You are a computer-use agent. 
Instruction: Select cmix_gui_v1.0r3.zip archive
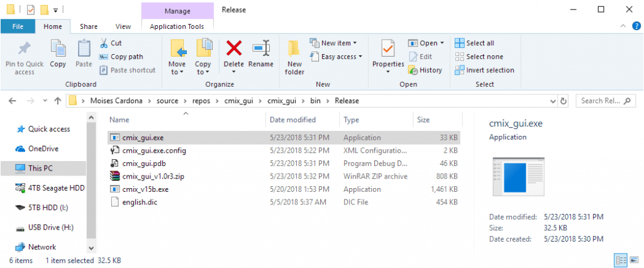coord(284,176)
